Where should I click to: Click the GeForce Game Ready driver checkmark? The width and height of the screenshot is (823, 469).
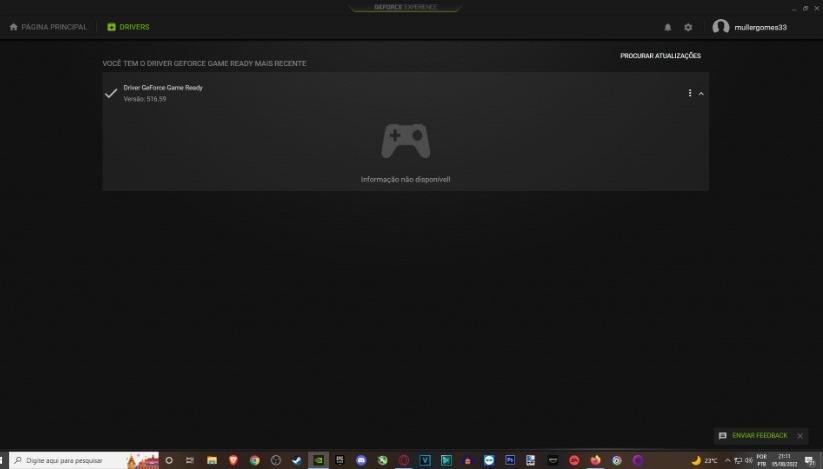(111, 93)
